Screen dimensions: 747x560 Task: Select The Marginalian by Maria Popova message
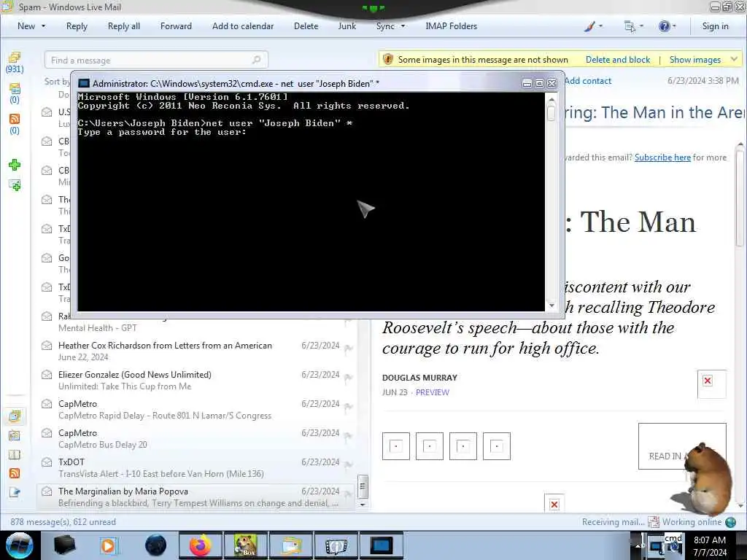196,497
